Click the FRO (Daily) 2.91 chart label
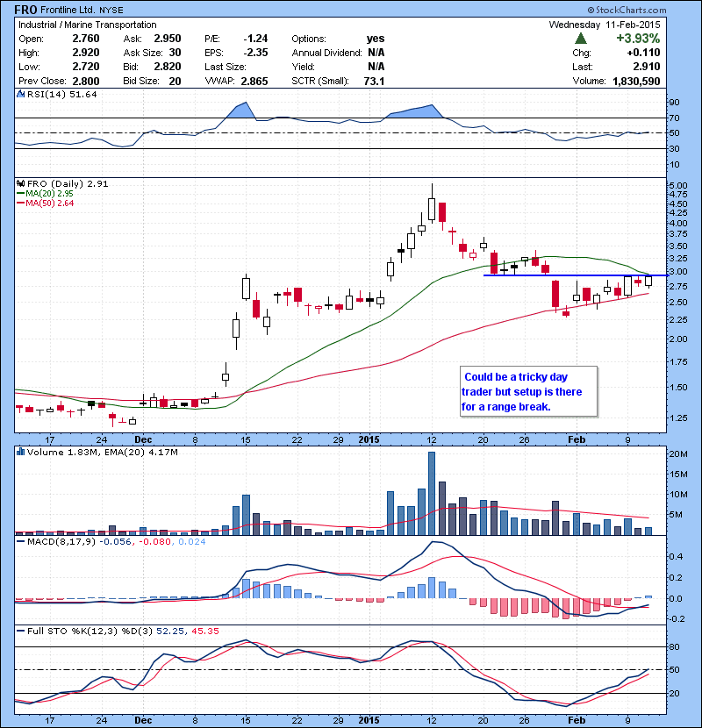 click(x=68, y=184)
